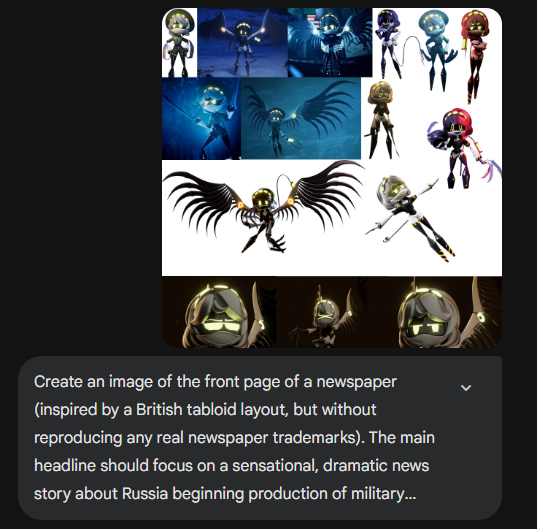Viewport: 537px width, 529px height.
Task: Click the top-left white-haired character with hat
Action: pos(179,42)
